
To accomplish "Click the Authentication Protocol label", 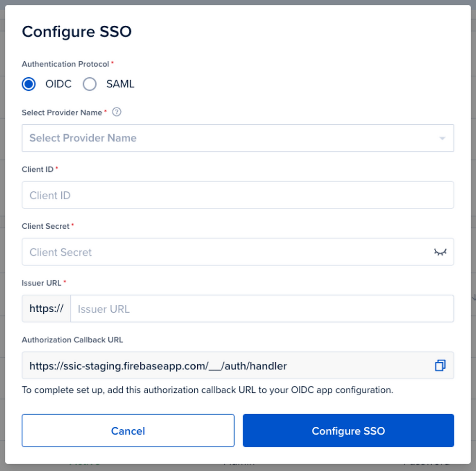I will click(65, 64).
